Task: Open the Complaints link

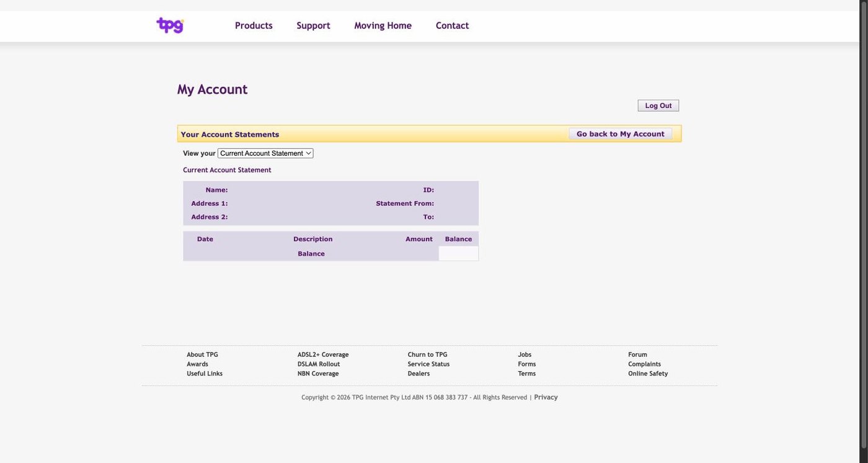Action: 644,364
